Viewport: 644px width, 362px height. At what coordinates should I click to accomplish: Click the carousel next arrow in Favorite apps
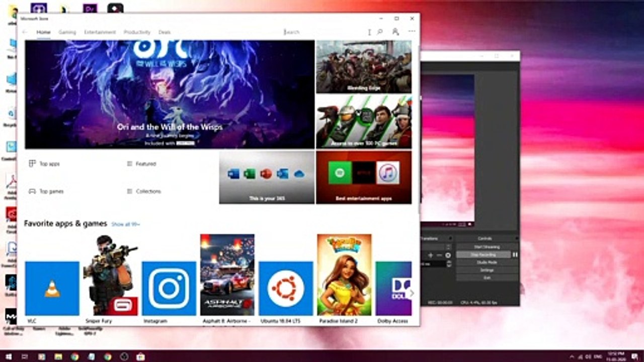(412, 293)
